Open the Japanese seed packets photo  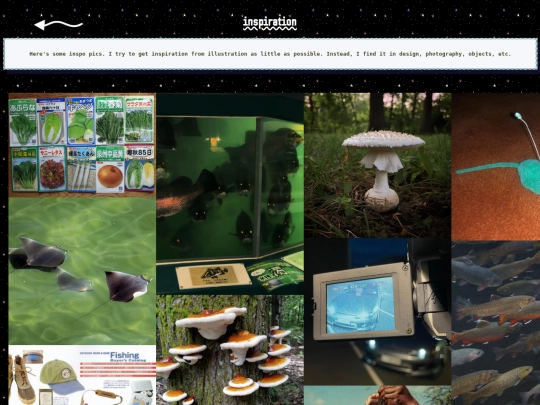pyautogui.click(x=82, y=145)
